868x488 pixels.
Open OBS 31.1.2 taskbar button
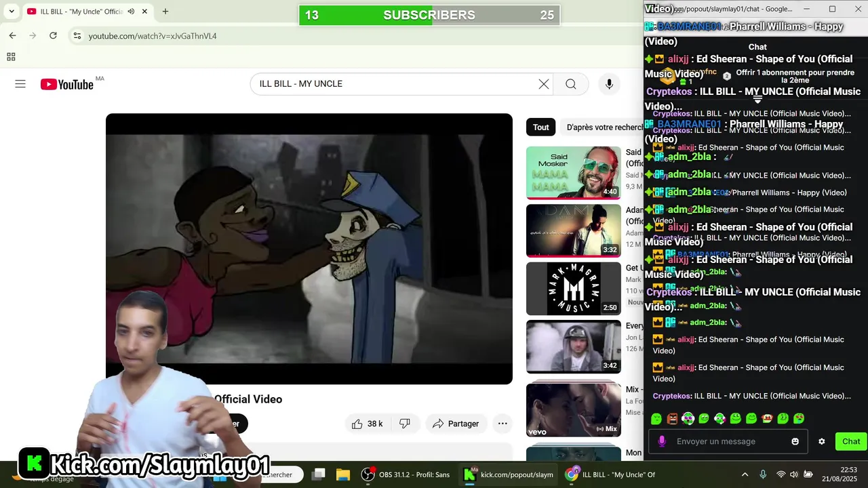coord(406,474)
